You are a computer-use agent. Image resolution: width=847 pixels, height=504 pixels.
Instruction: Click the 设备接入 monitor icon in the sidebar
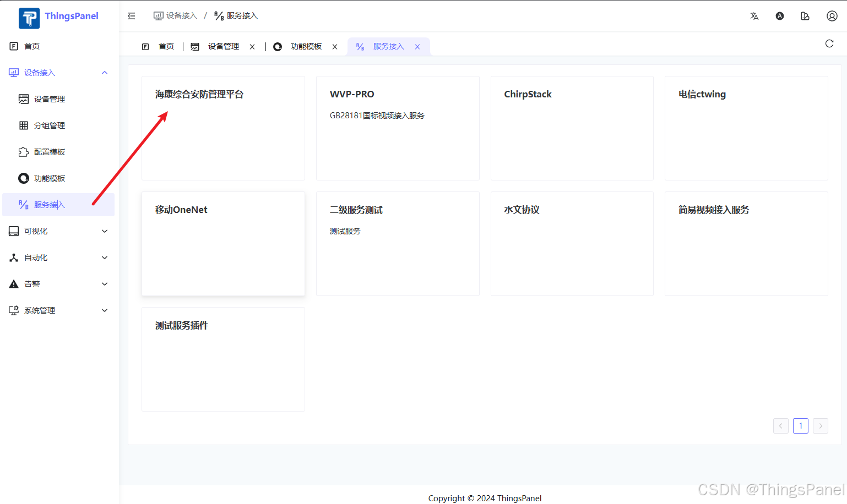[14, 73]
